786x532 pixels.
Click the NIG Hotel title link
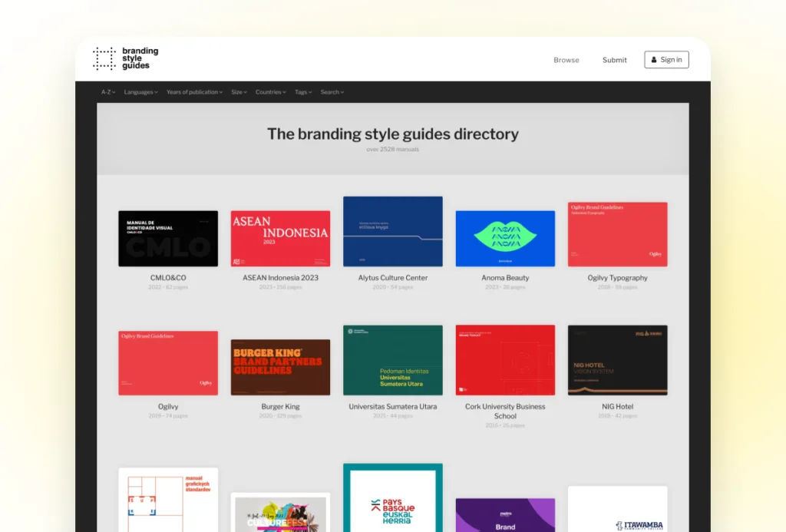click(618, 407)
